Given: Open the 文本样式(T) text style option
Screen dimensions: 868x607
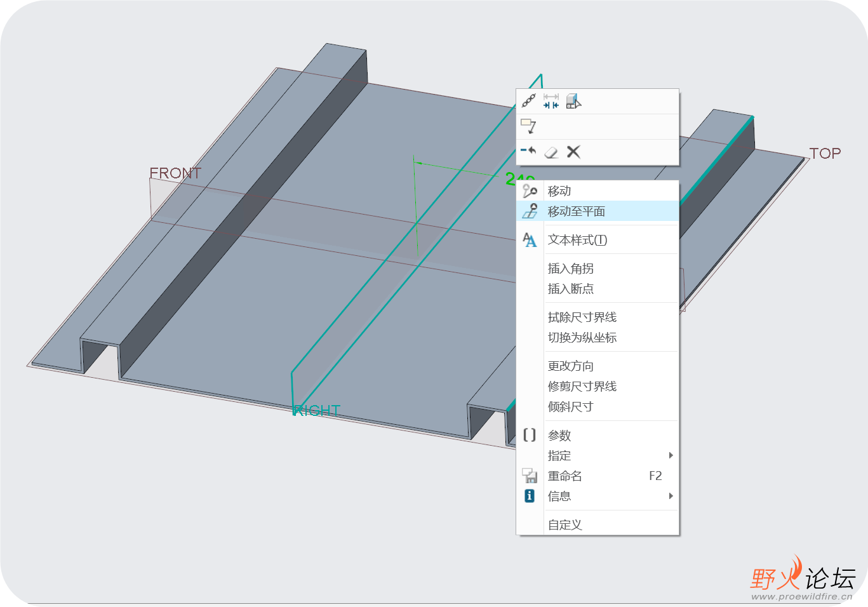Looking at the screenshot, I should click(598, 240).
